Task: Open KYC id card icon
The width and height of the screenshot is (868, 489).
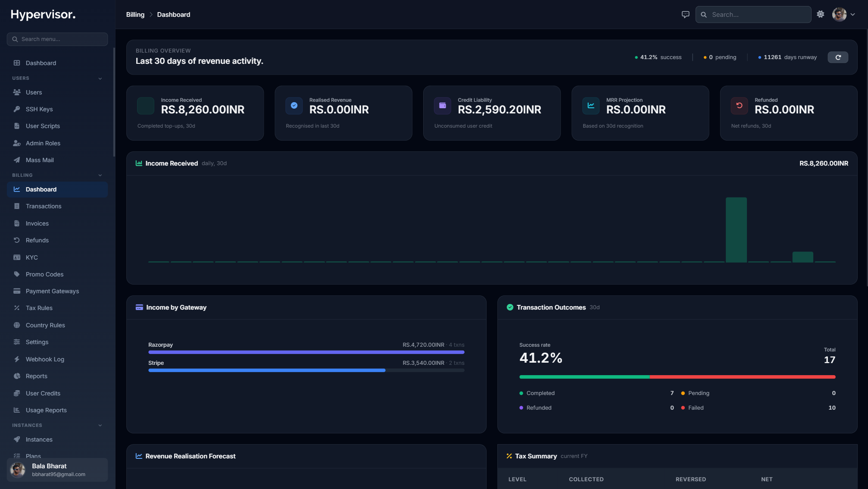Action: click(x=17, y=257)
